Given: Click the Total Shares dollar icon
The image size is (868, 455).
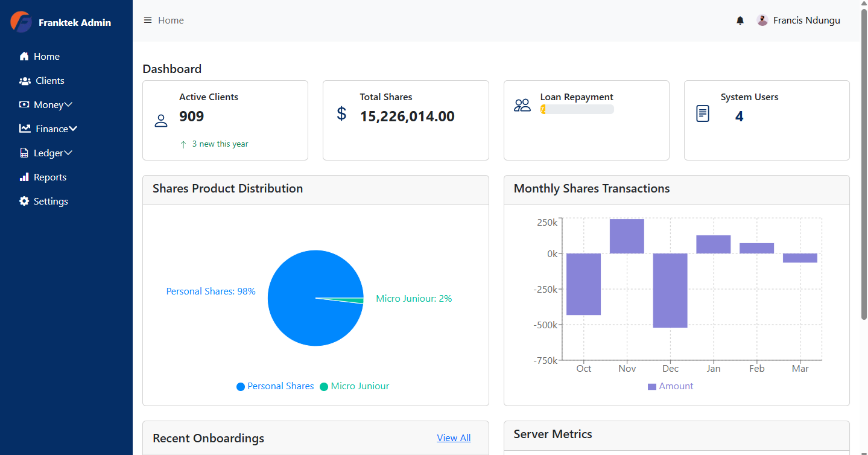Looking at the screenshot, I should pos(341,113).
